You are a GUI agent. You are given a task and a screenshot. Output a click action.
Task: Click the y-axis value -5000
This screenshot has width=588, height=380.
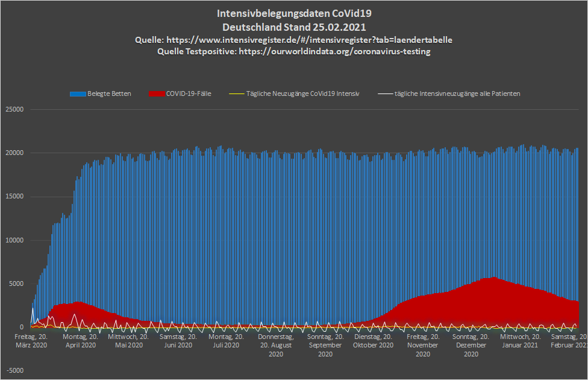(x=15, y=370)
